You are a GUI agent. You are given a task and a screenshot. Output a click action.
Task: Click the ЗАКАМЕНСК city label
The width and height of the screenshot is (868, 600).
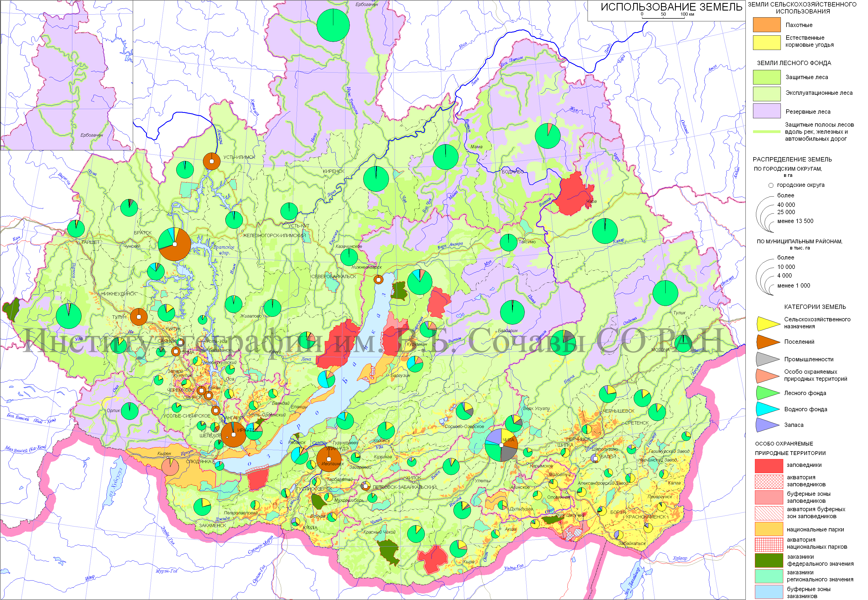213,525
